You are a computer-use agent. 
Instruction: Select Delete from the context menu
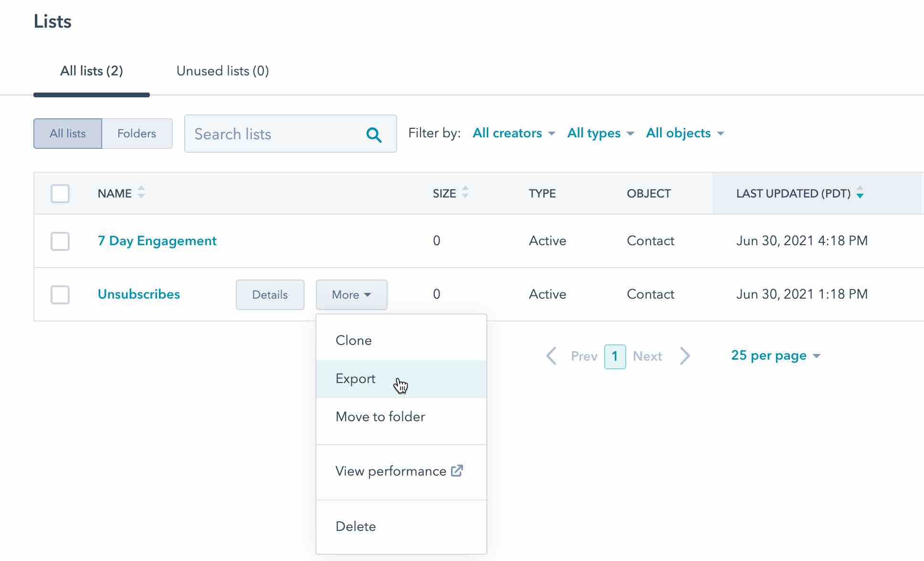coord(355,526)
